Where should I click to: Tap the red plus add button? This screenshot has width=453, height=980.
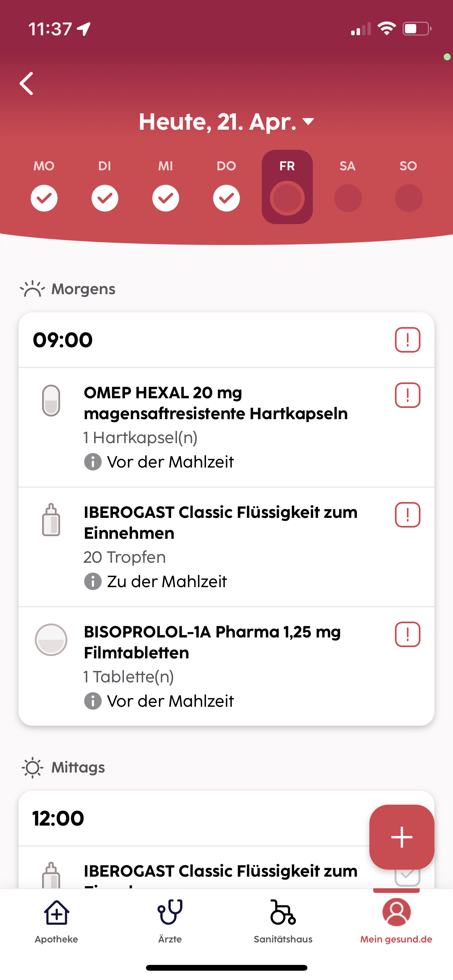(x=402, y=837)
